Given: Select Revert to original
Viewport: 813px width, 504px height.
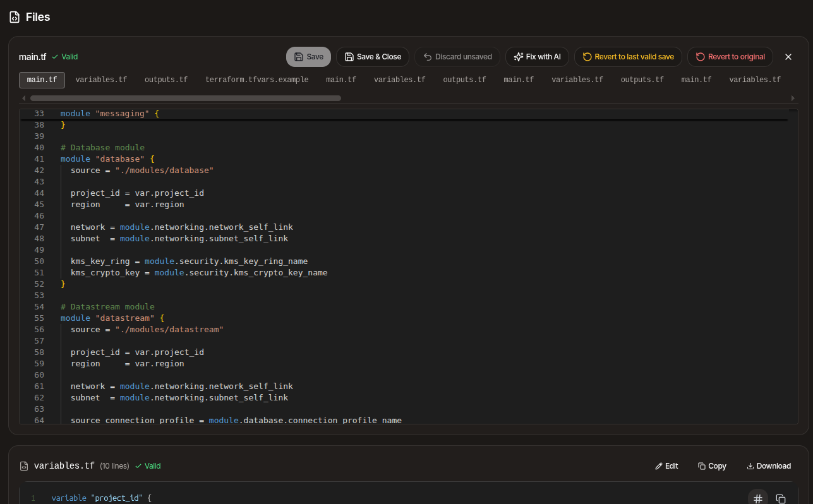Looking at the screenshot, I should pyautogui.click(x=730, y=57).
